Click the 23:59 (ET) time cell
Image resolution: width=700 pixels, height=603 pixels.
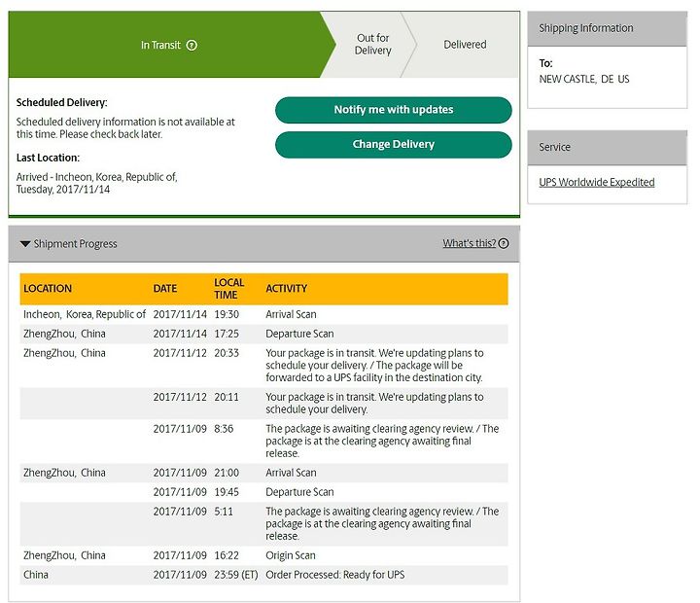click(236, 575)
